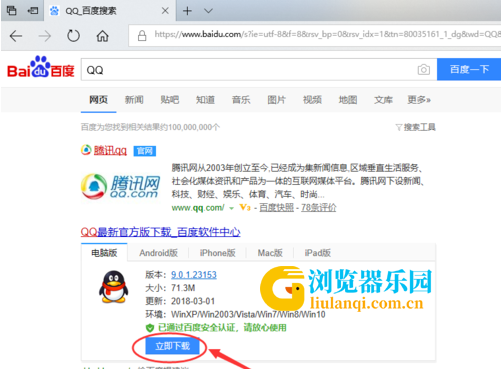
Task: Click the lock security icon in address bar
Action: point(142,35)
